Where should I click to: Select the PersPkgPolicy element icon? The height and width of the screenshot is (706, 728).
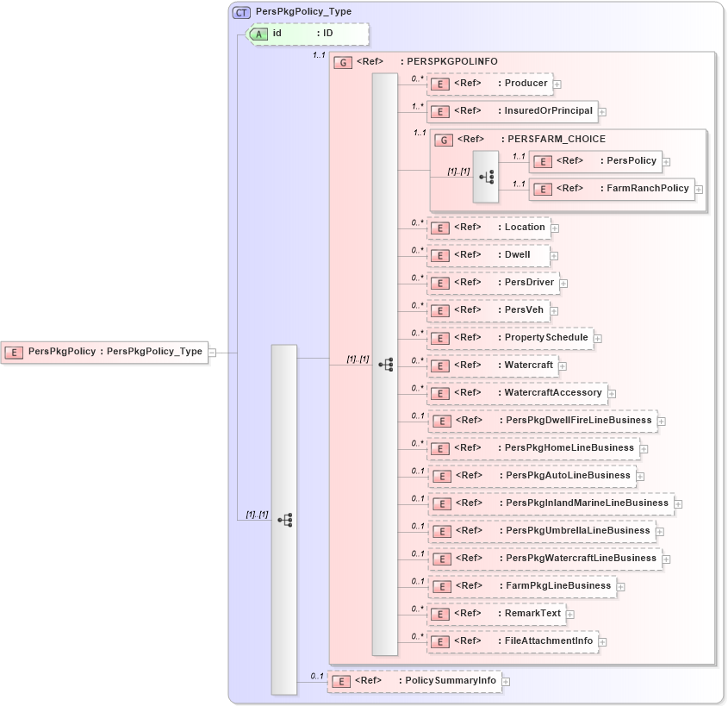(x=13, y=352)
